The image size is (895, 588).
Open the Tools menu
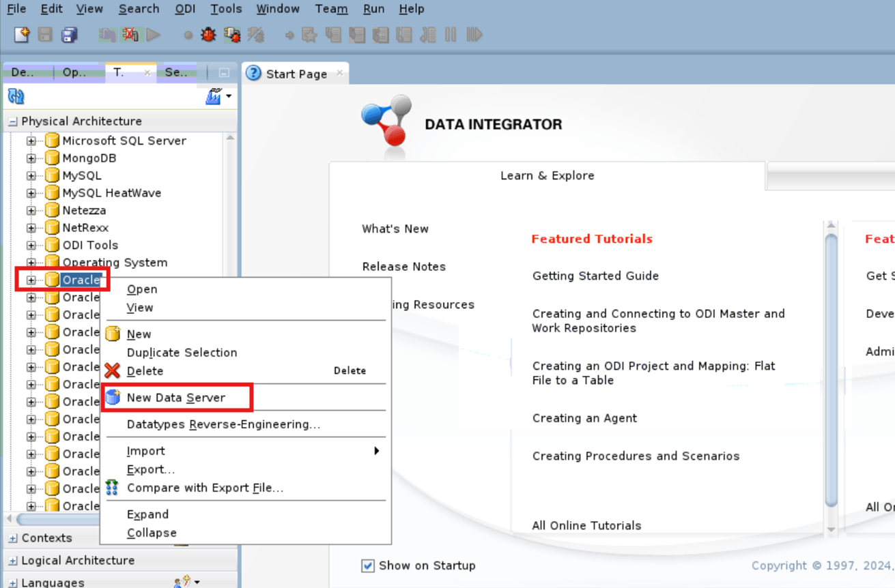click(x=225, y=9)
